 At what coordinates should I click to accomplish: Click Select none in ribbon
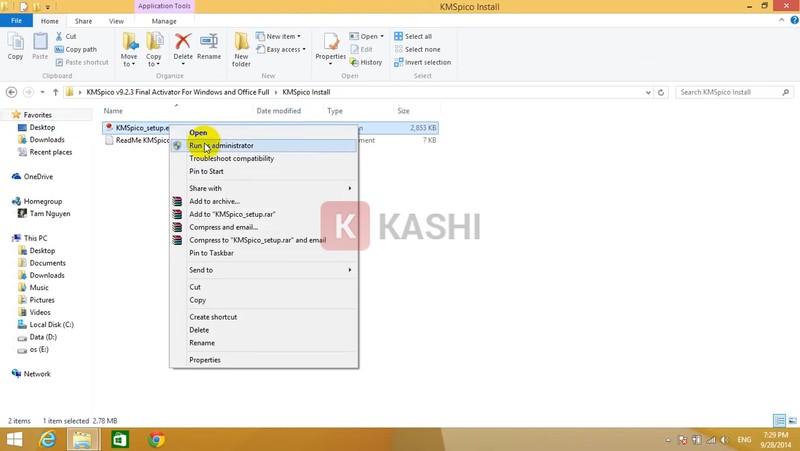click(417, 49)
